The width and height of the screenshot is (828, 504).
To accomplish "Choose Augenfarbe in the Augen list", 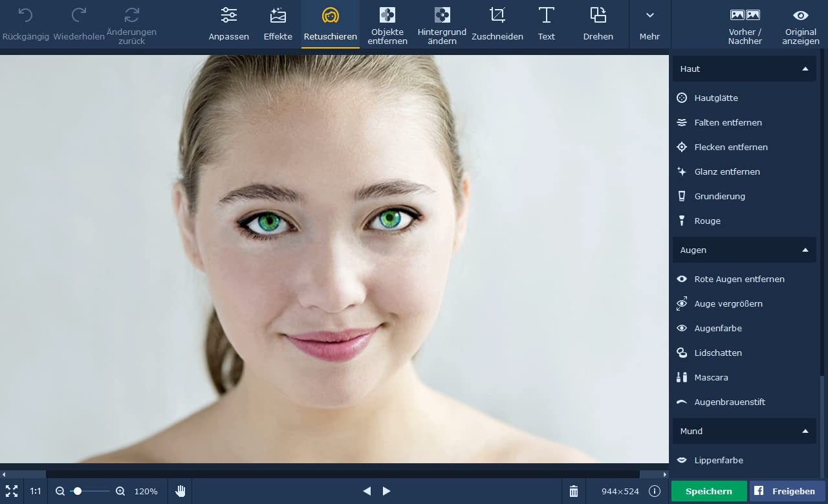I will point(717,328).
